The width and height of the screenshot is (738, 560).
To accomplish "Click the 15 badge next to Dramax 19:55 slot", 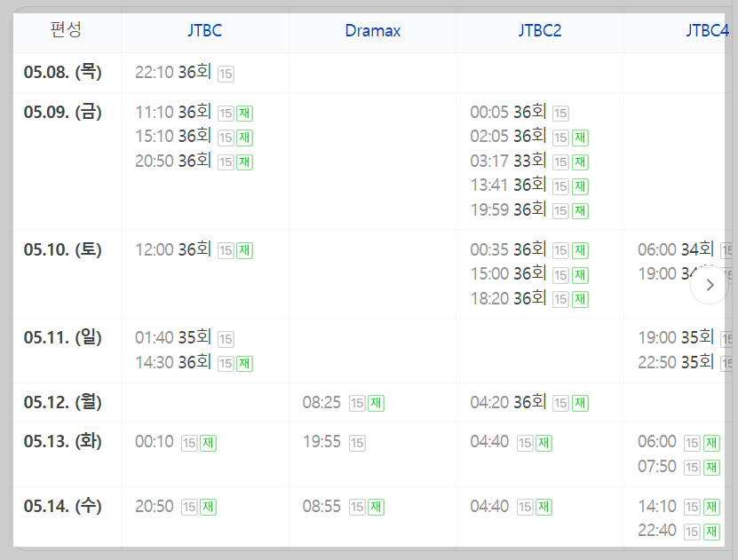I will point(359,441).
